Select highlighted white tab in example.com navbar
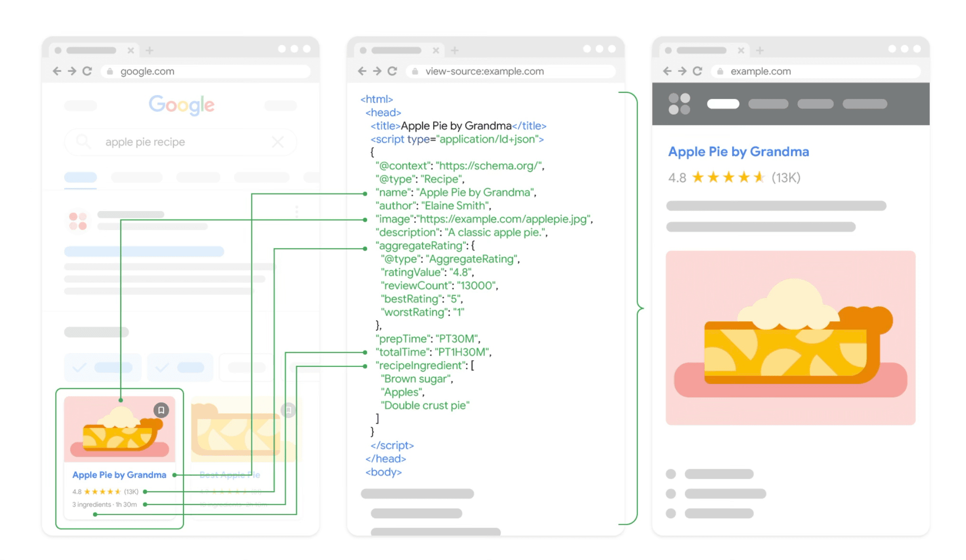The height and width of the screenshot is (560, 966). pyautogui.click(x=723, y=104)
